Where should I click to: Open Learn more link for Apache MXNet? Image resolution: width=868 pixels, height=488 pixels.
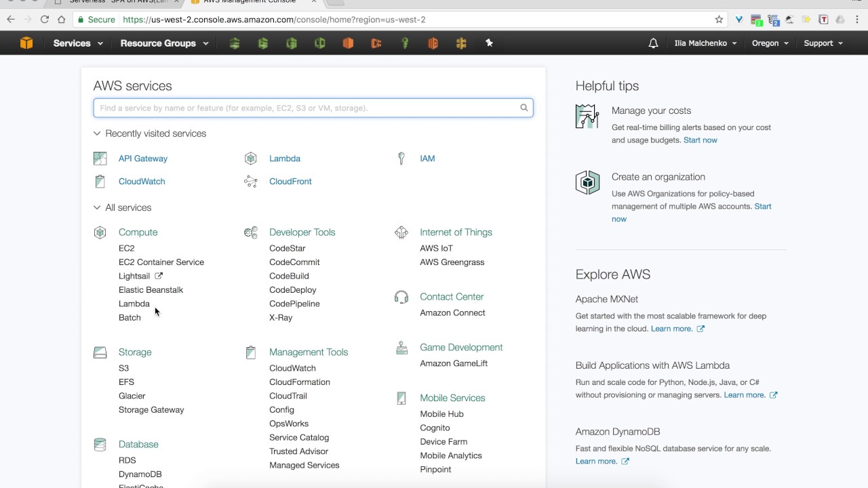(677, 329)
